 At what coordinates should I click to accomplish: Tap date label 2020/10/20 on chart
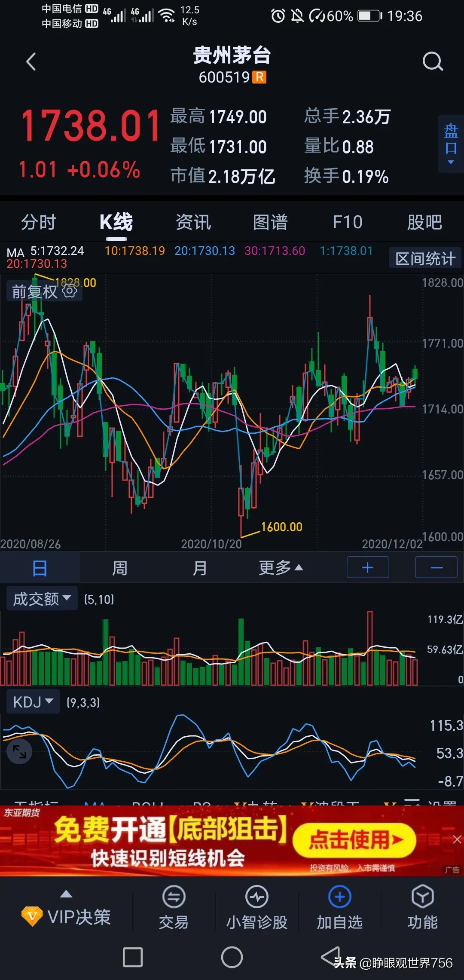tap(211, 544)
